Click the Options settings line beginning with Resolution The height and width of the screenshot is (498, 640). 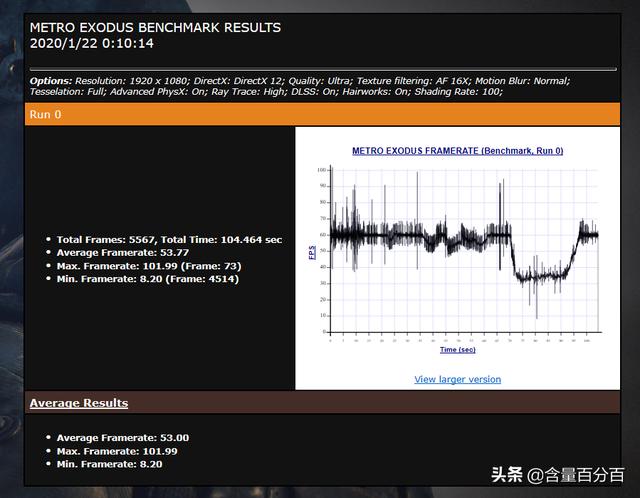point(300,81)
